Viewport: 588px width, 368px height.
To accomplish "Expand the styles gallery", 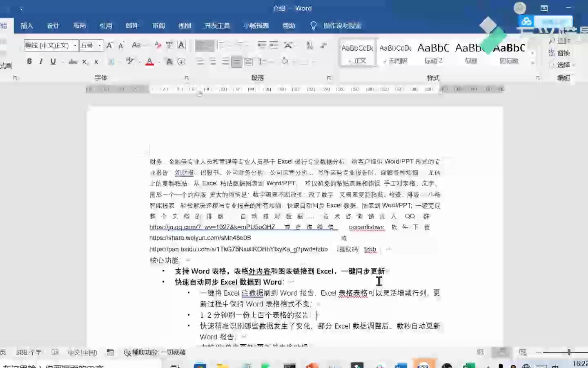I will tap(532, 63).
